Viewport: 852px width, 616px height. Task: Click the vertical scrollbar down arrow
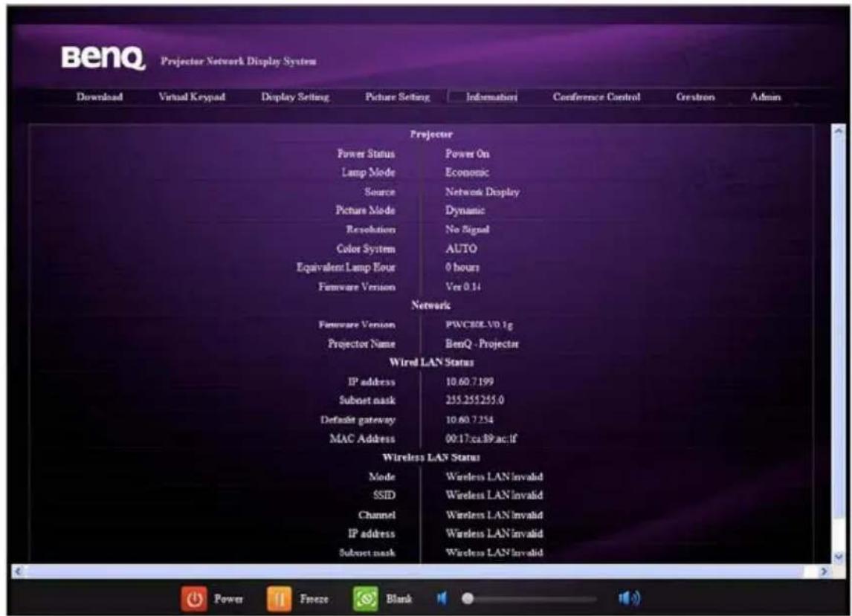pos(839,557)
